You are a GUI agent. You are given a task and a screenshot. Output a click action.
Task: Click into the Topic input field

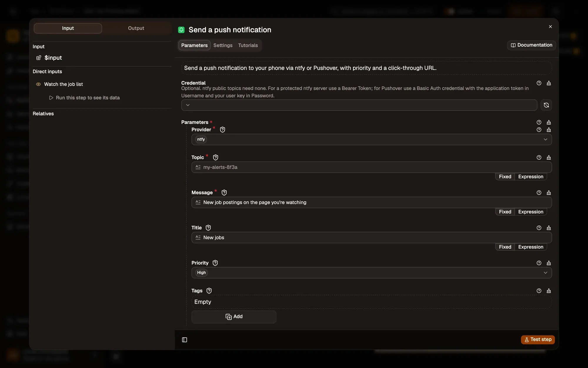(371, 167)
